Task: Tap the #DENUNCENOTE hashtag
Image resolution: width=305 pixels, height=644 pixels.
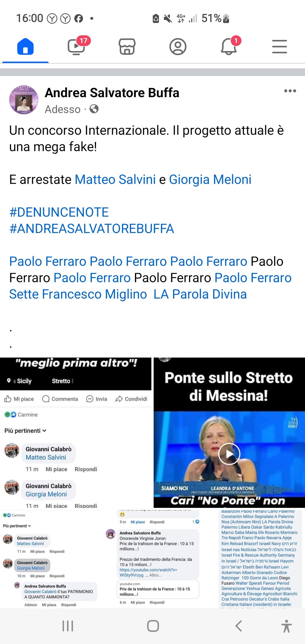Action: coord(59,212)
